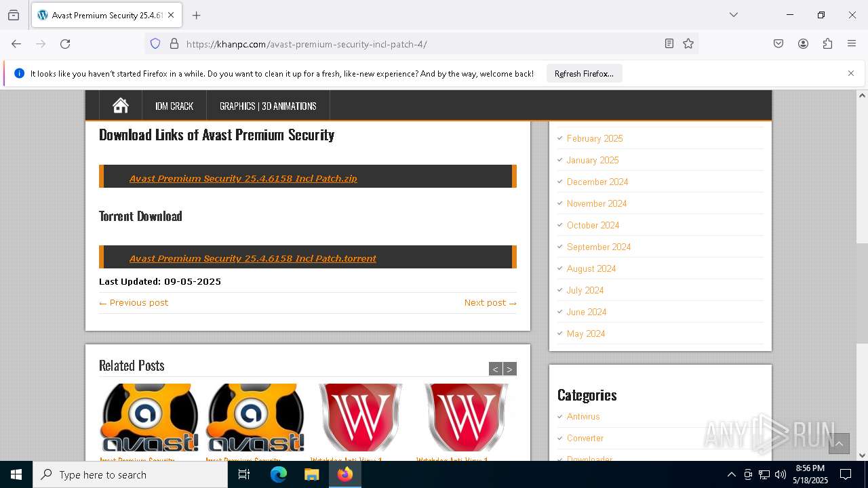This screenshot has width=868, height=488.
Task: Go to Next post link
Action: click(490, 302)
